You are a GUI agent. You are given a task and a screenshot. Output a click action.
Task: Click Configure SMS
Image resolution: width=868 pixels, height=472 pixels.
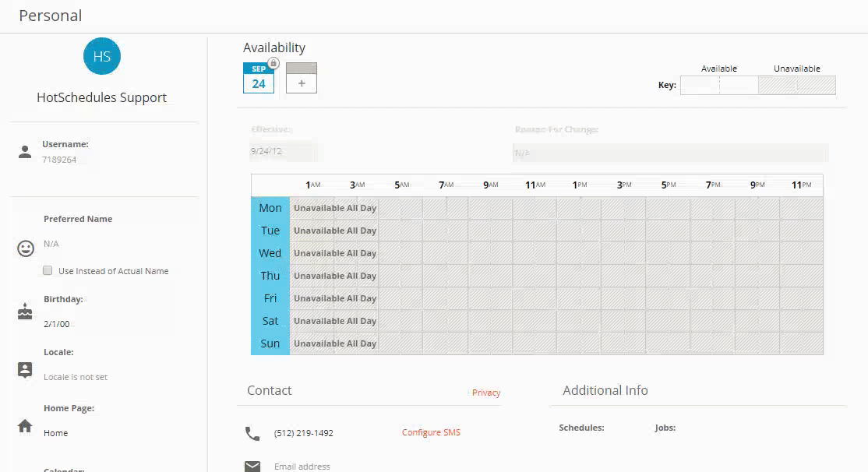coord(431,431)
